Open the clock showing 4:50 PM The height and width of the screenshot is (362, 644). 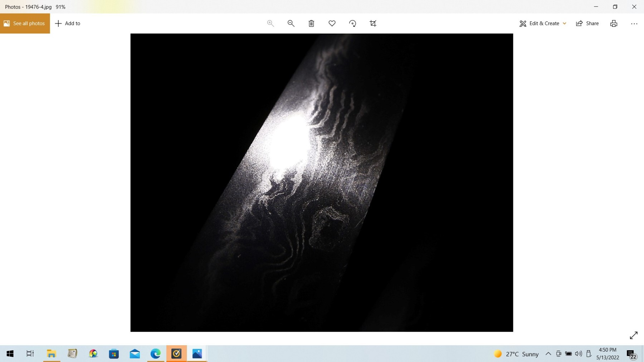click(608, 353)
